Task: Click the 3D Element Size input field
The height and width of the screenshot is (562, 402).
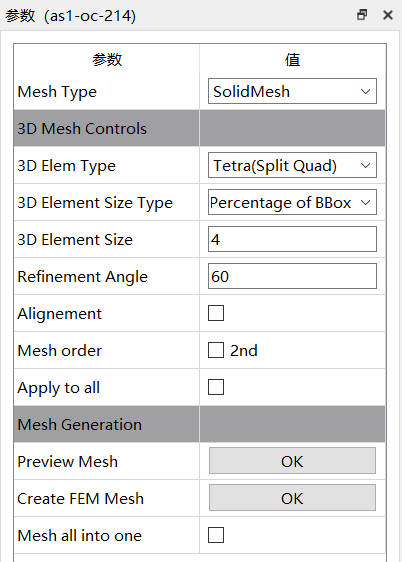Action: pyautogui.click(x=292, y=239)
